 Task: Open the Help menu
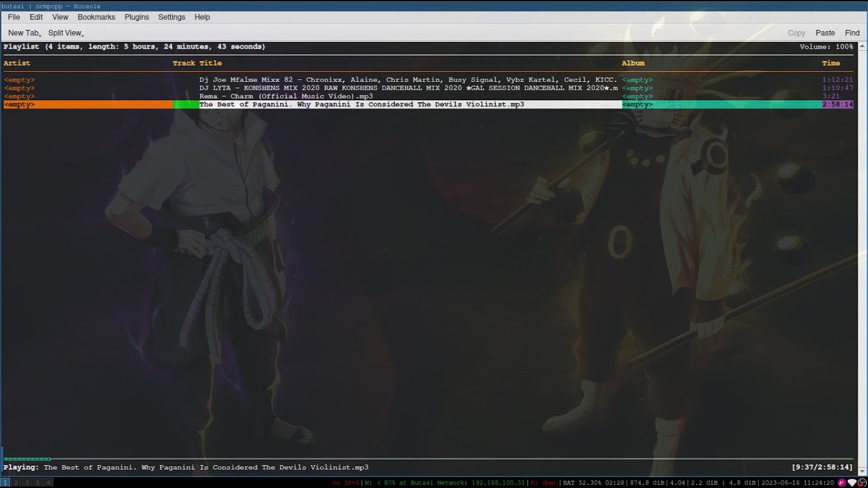point(202,17)
